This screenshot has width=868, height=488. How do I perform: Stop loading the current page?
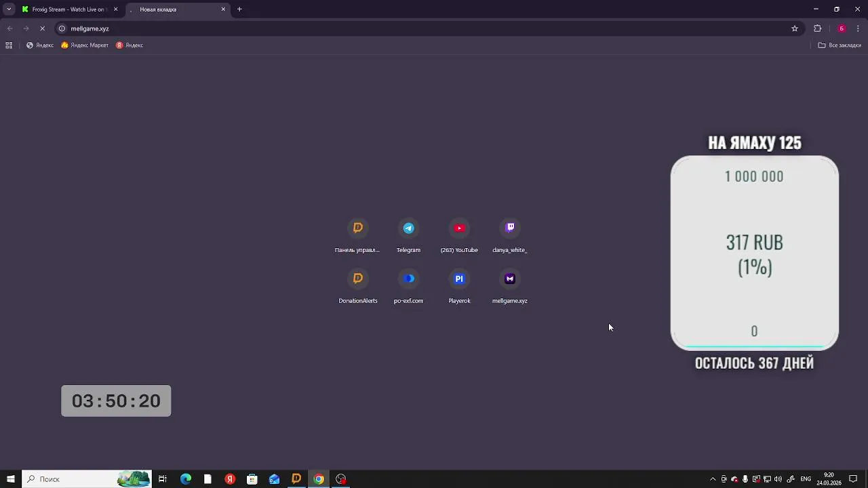(42, 28)
